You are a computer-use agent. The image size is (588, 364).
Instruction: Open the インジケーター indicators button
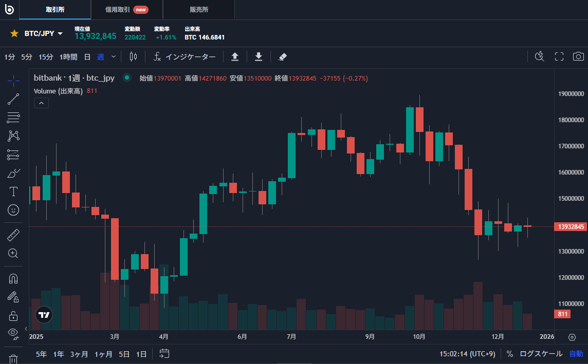coord(185,56)
